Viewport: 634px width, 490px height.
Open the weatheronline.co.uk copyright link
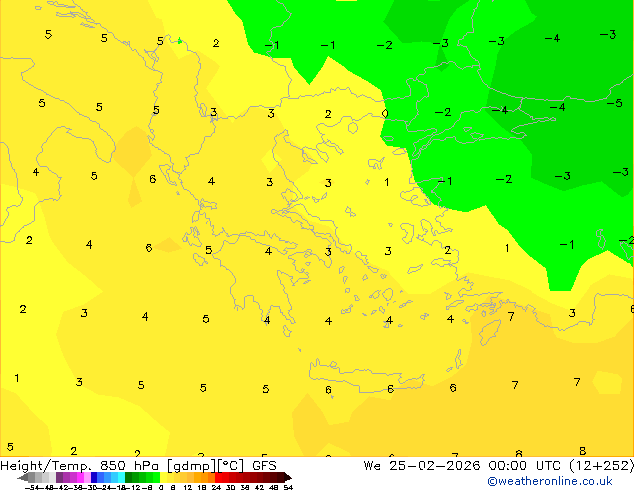tap(550, 481)
